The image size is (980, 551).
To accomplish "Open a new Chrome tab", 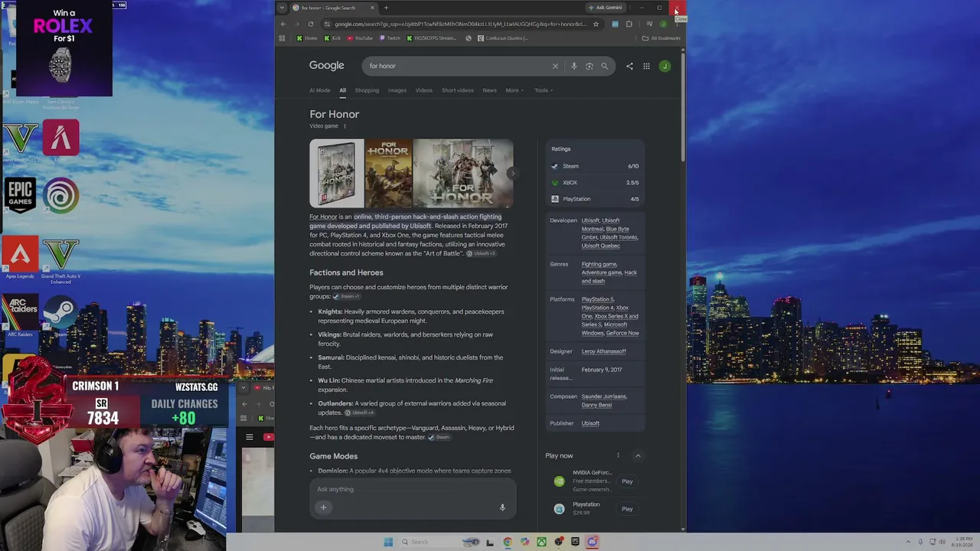I will (386, 8).
